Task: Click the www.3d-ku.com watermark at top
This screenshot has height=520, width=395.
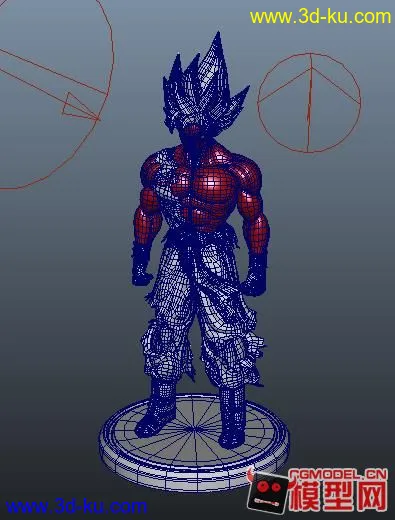Action: (x=320, y=17)
